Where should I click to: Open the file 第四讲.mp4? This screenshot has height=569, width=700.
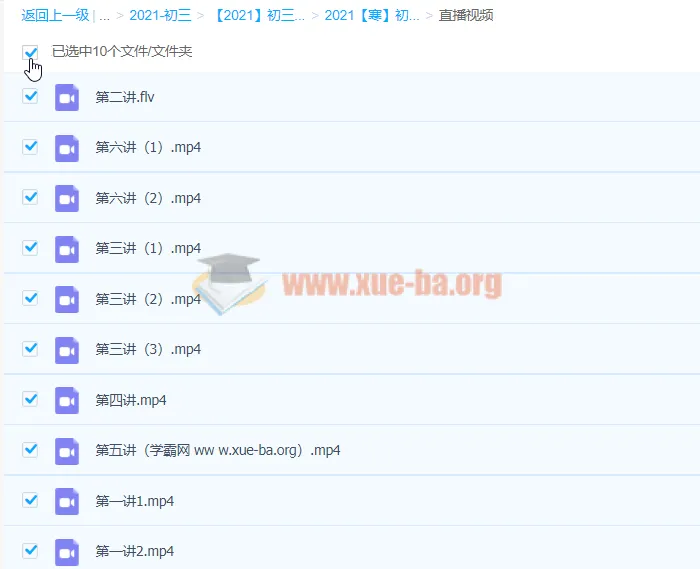pos(131,400)
